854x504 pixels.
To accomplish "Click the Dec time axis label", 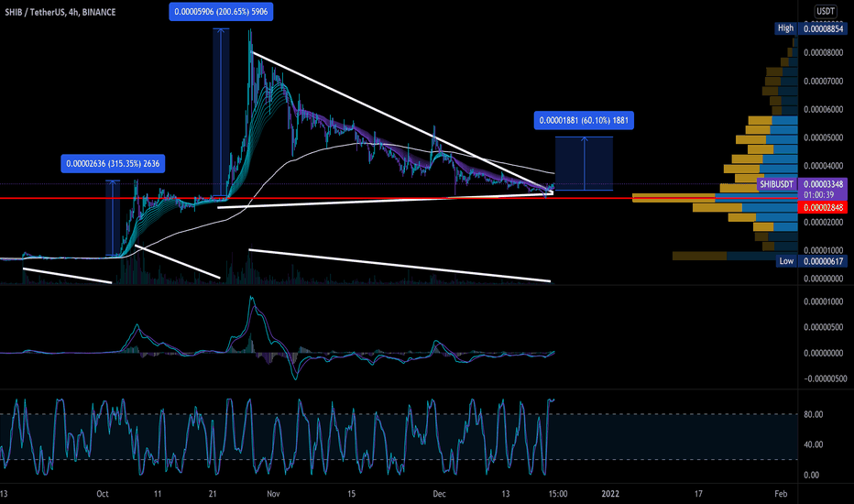I will (x=439, y=494).
